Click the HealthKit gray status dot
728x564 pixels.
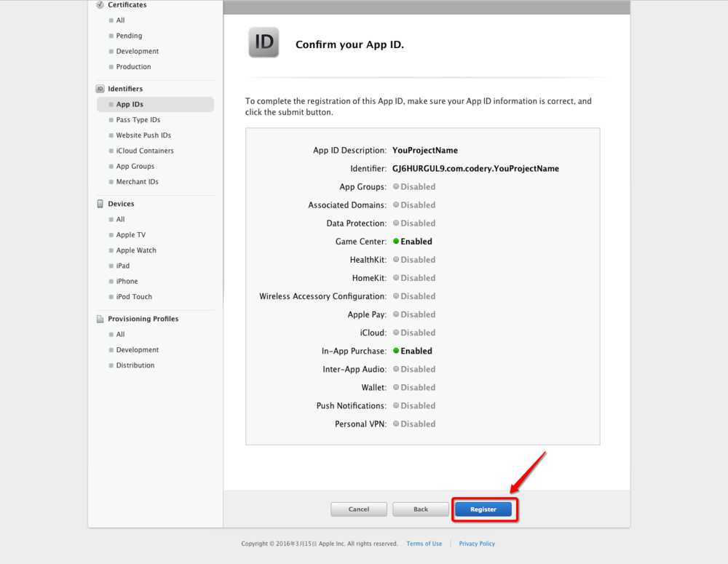click(x=396, y=259)
